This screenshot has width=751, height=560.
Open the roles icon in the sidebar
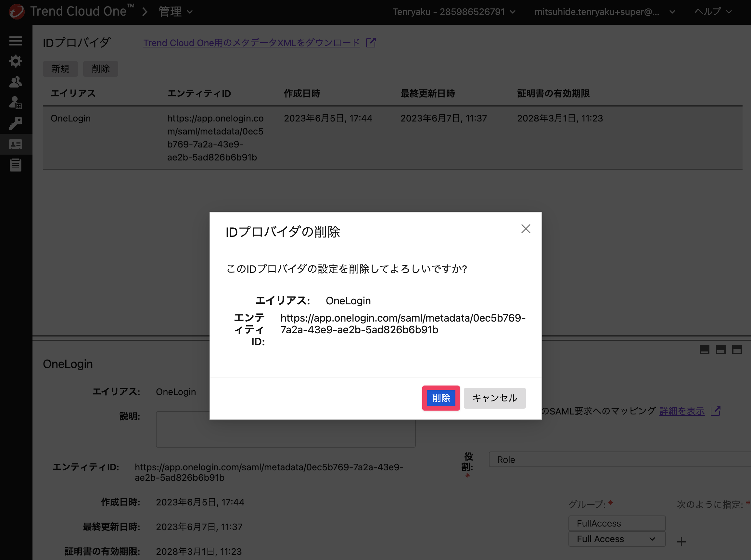pyautogui.click(x=16, y=103)
